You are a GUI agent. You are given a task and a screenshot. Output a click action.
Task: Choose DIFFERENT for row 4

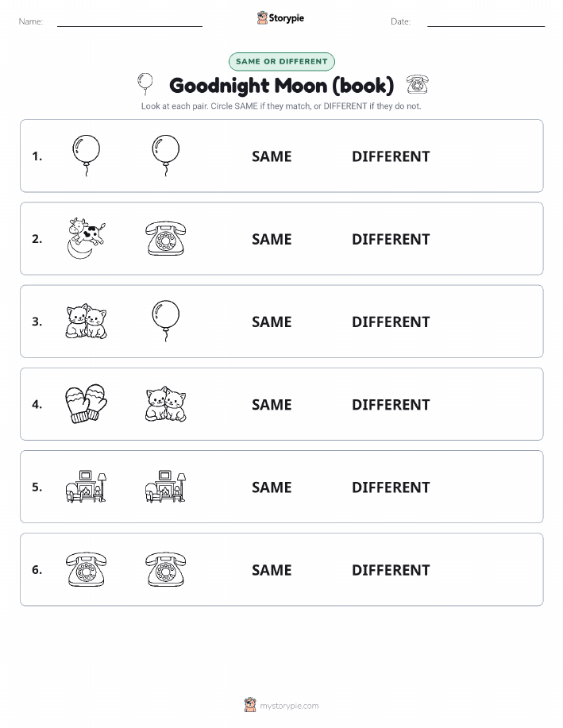click(x=391, y=404)
